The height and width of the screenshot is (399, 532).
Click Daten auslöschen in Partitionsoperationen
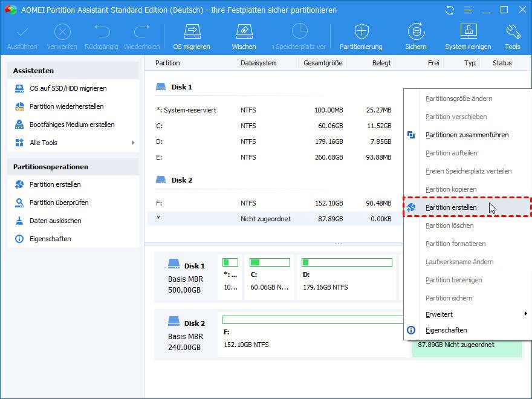tap(55, 221)
